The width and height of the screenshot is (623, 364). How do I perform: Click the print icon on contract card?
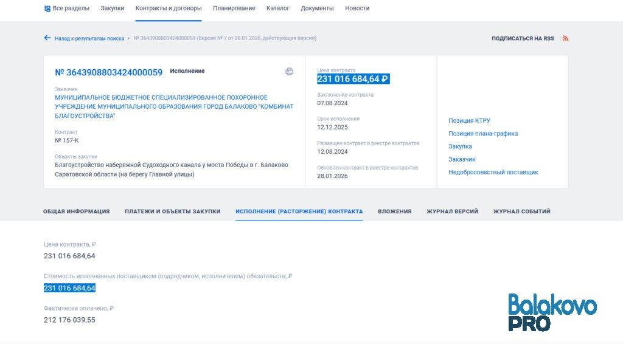tap(289, 72)
